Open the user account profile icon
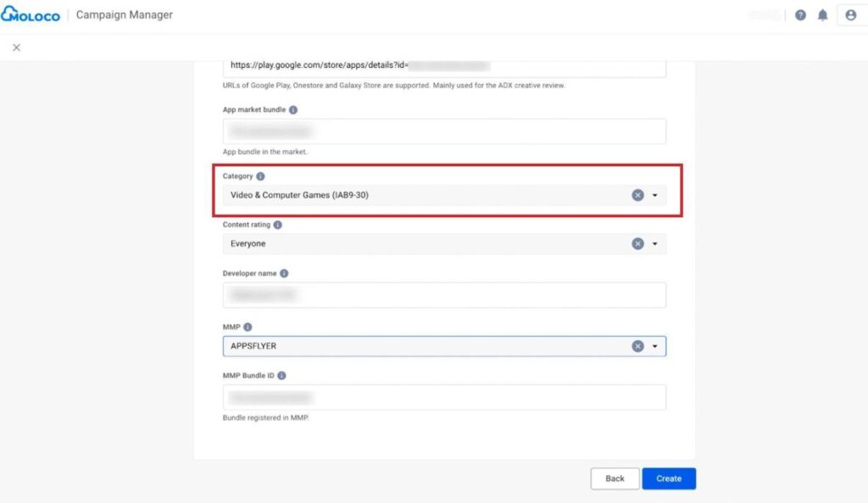 [850, 15]
